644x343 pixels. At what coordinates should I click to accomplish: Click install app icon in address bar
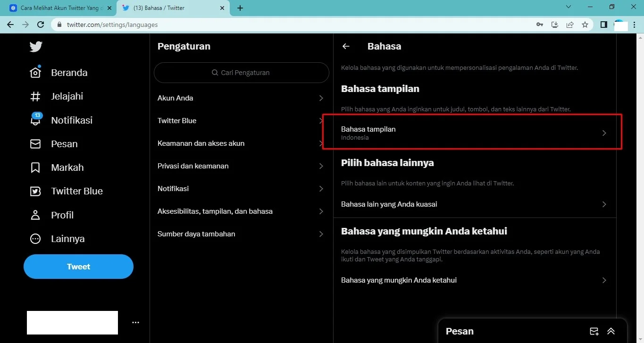555,25
